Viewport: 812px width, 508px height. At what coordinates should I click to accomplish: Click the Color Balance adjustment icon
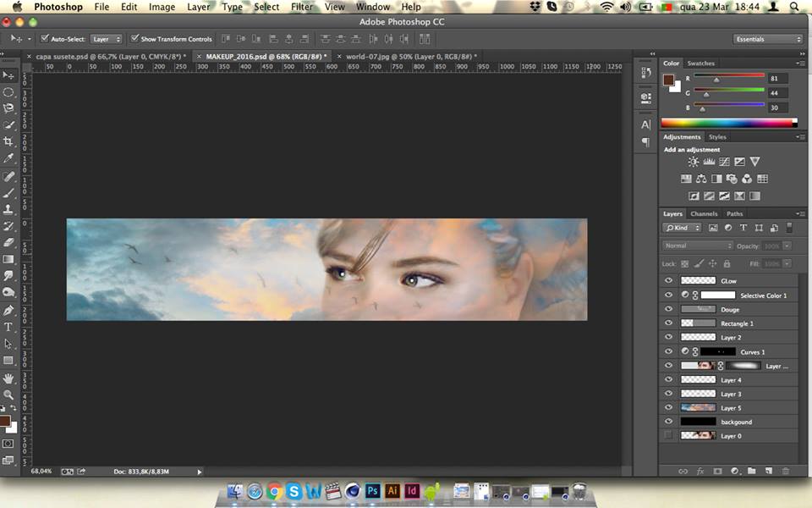point(701,179)
